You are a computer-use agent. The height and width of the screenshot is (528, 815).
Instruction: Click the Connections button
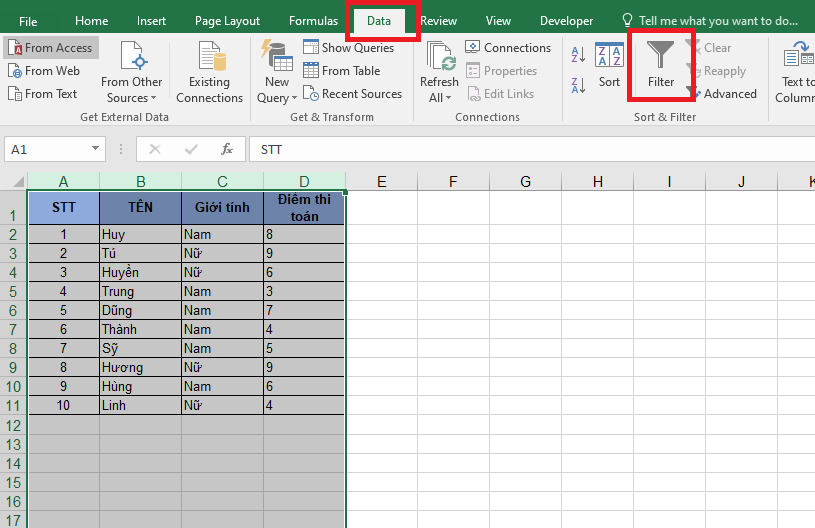coord(508,48)
